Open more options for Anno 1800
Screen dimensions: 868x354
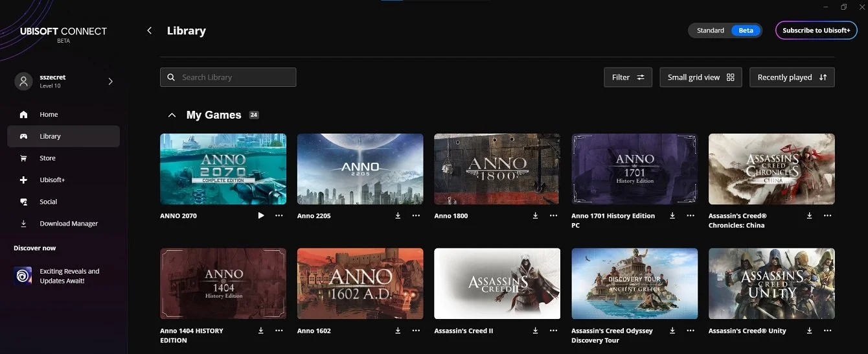click(553, 215)
